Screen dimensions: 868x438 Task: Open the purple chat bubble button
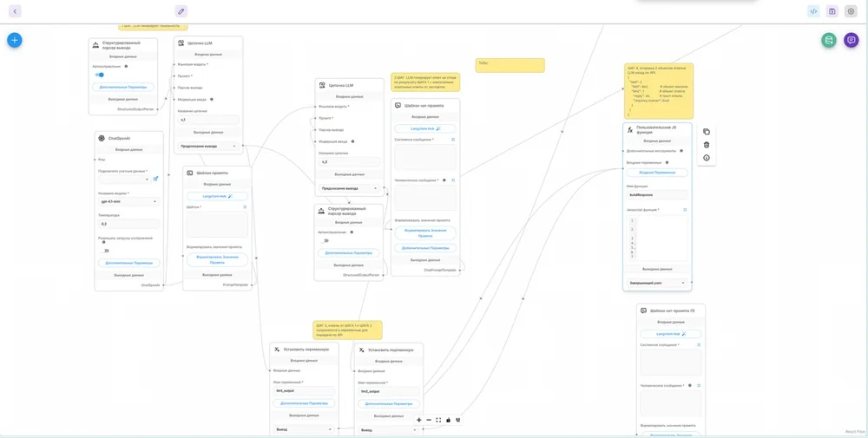851,40
